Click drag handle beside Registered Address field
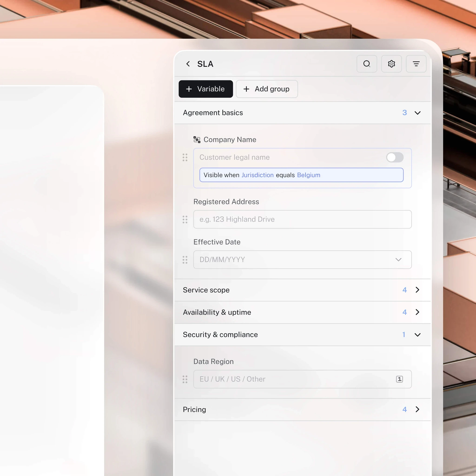The image size is (476, 476). [x=185, y=219]
